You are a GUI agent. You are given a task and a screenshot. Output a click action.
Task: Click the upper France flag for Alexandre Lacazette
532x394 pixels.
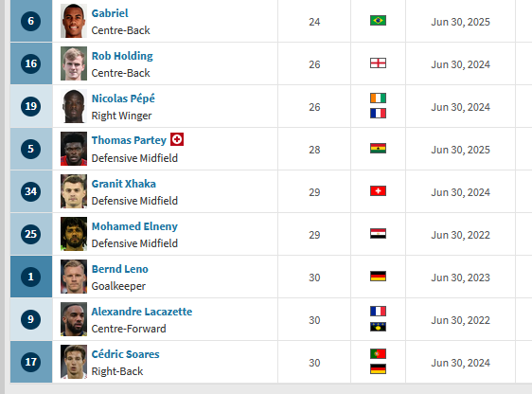378,312
